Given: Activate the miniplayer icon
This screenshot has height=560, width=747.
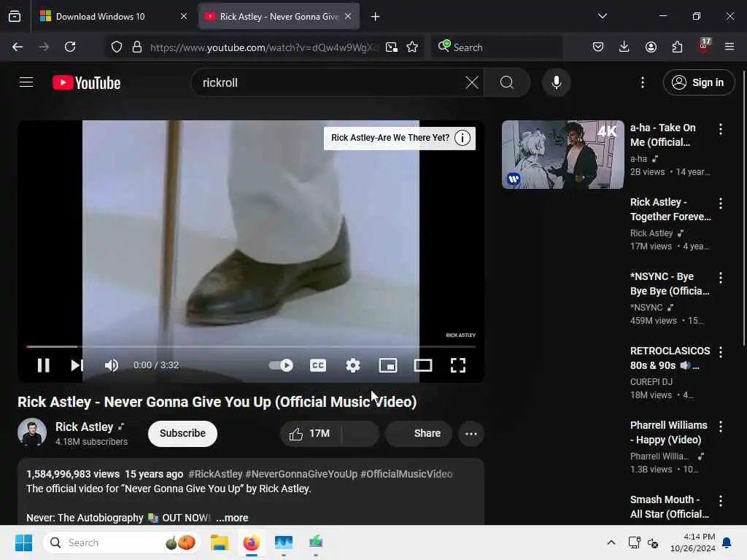Looking at the screenshot, I should click(388, 365).
